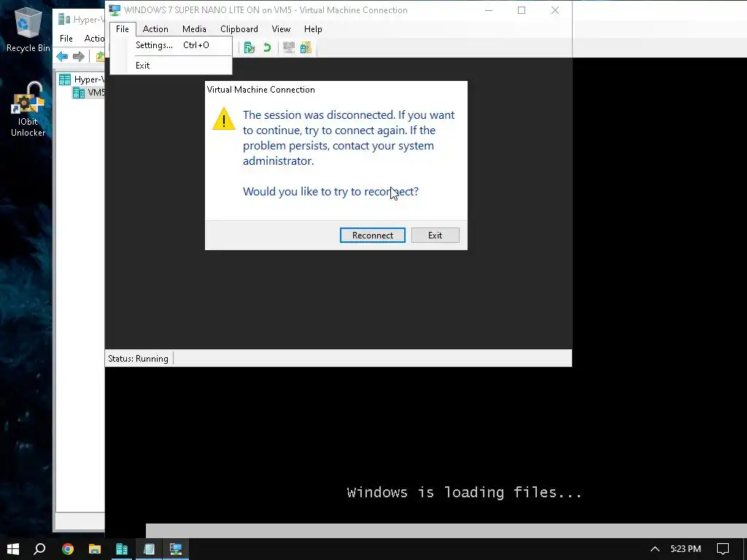Open the Action menu in VM Connection
The image size is (747, 560).
coord(155,29)
